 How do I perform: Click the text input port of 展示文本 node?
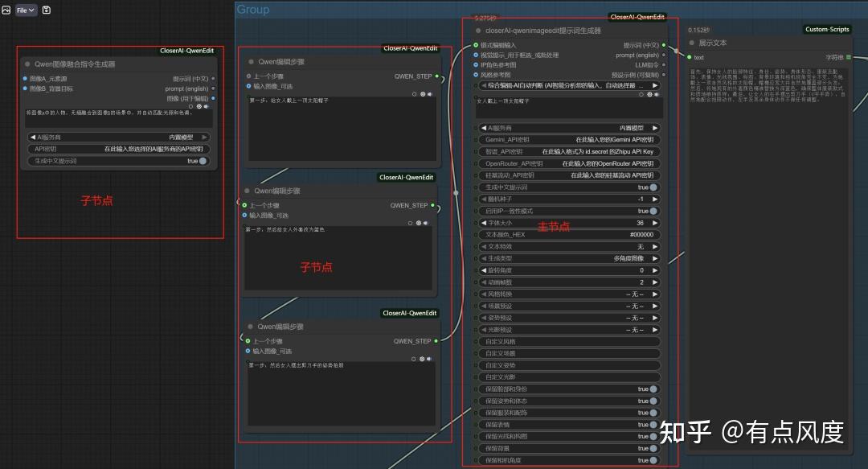click(690, 57)
